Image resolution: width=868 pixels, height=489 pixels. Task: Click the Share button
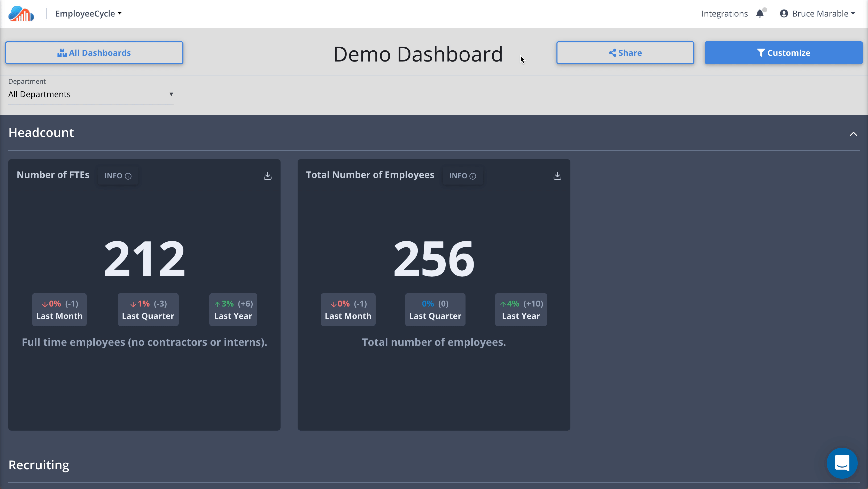[x=625, y=52]
